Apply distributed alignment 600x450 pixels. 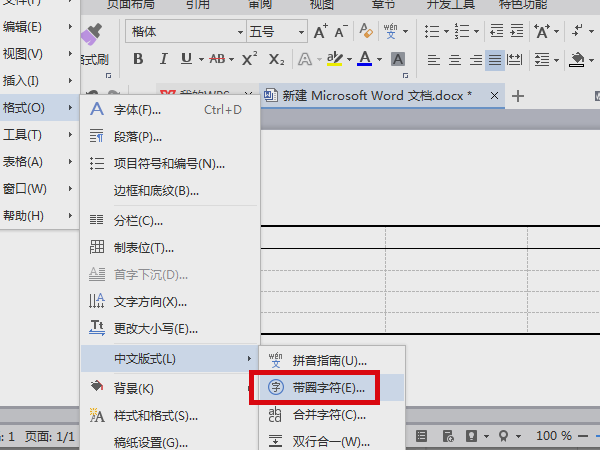point(514,60)
